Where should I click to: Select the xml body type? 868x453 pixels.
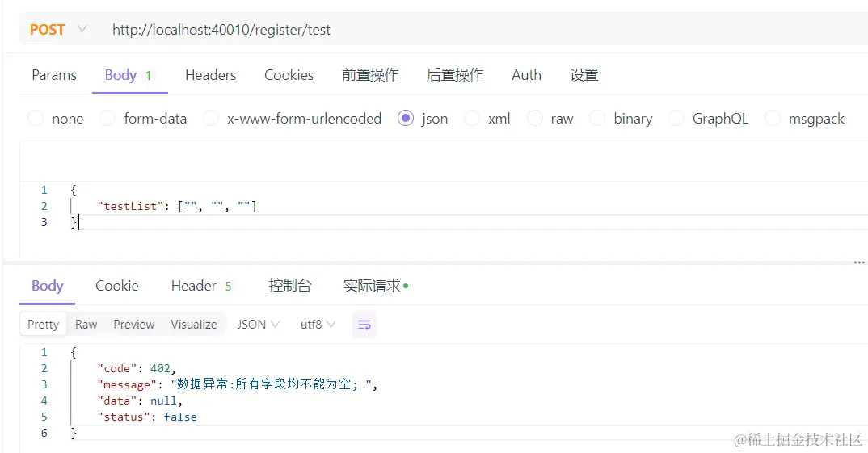487,119
